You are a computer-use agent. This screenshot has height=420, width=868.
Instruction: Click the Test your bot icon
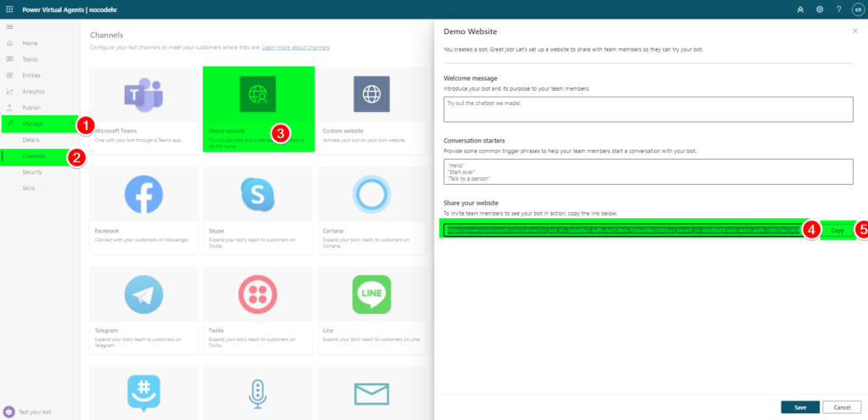(x=8, y=412)
